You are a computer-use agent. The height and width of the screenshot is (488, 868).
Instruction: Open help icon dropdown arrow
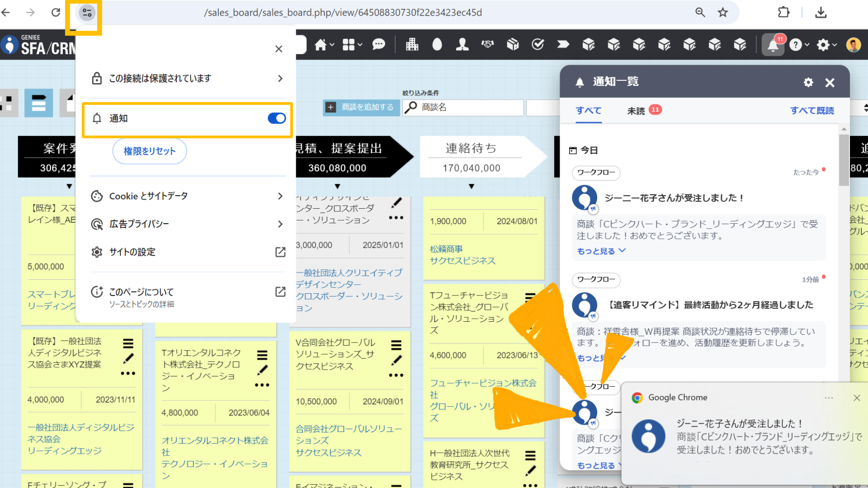pos(807,45)
